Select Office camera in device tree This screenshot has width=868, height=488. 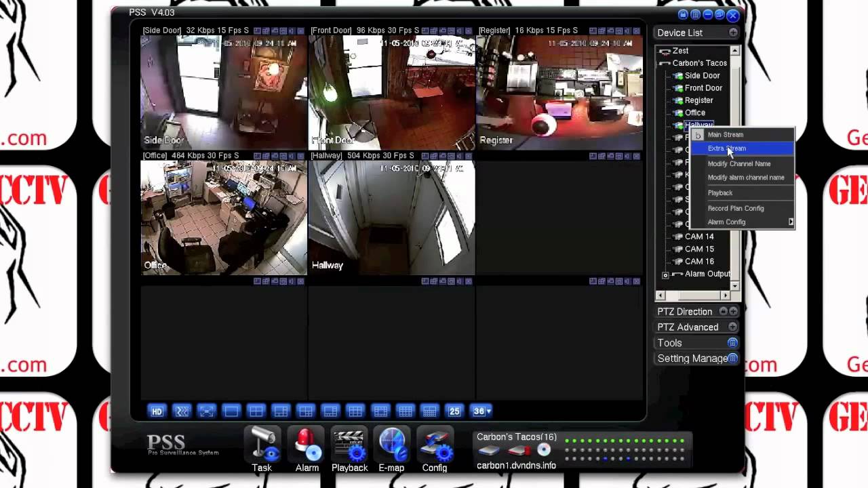coord(694,113)
